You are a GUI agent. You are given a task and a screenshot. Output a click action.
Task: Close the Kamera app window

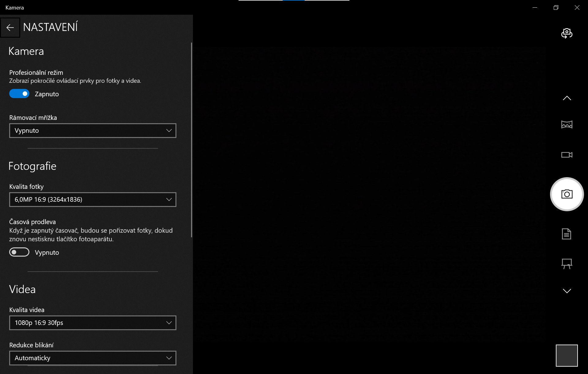click(577, 8)
